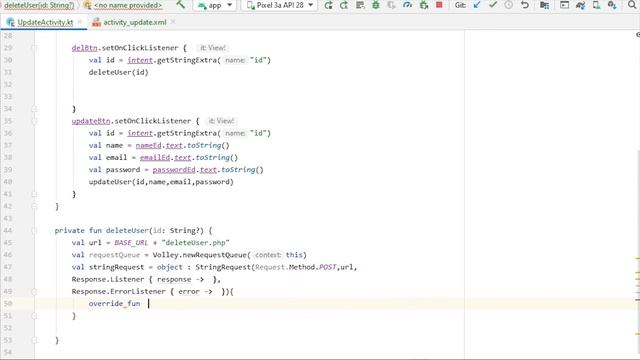The image size is (640, 360).
Task: Click line number 44 in the gutter
Action: [x=7, y=231]
